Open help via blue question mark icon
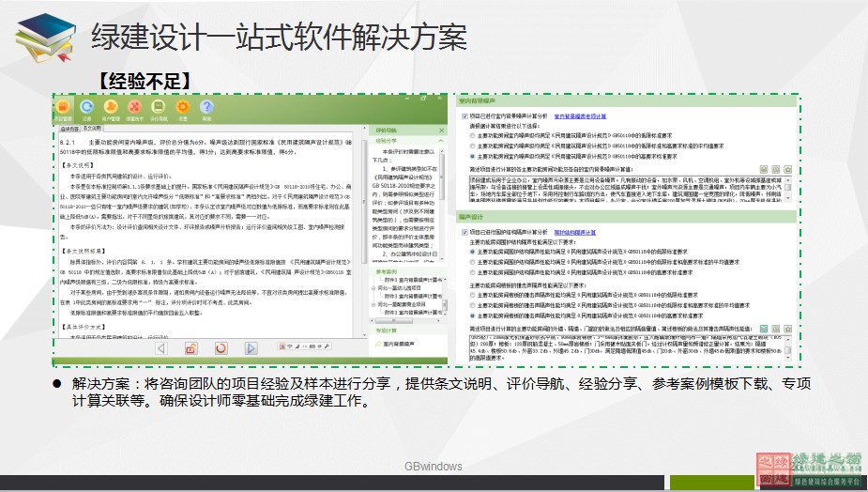Image resolution: width=868 pixels, height=492 pixels. (206, 106)
